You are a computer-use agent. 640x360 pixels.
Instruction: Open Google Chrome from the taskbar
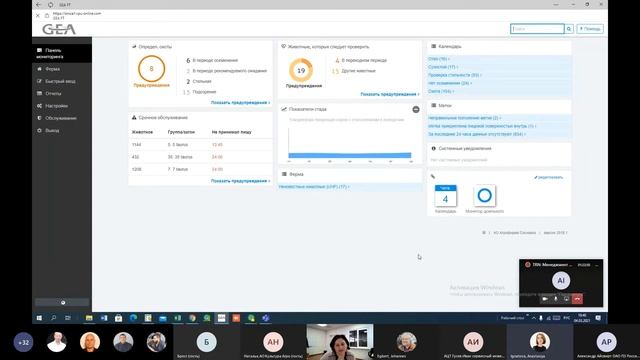[192, 318]
